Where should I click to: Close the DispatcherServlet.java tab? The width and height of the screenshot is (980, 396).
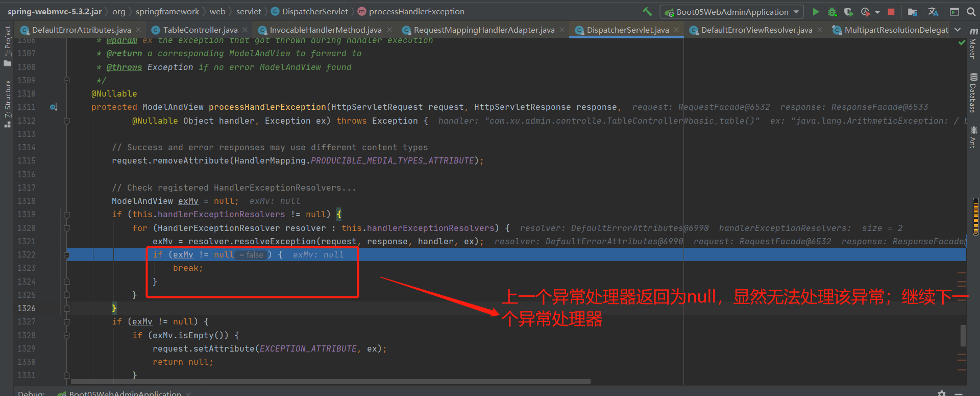[x=676, y=30]
